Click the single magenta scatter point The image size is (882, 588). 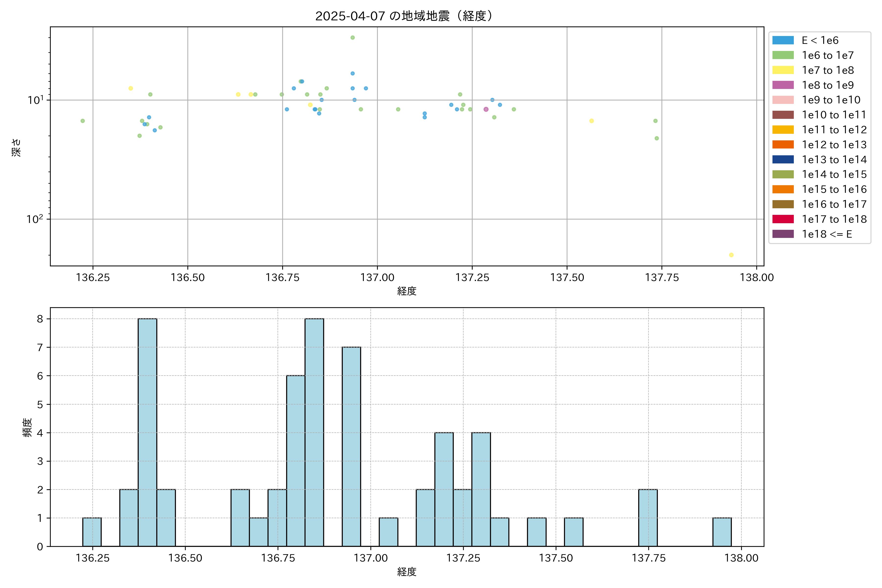pos(486,109)
